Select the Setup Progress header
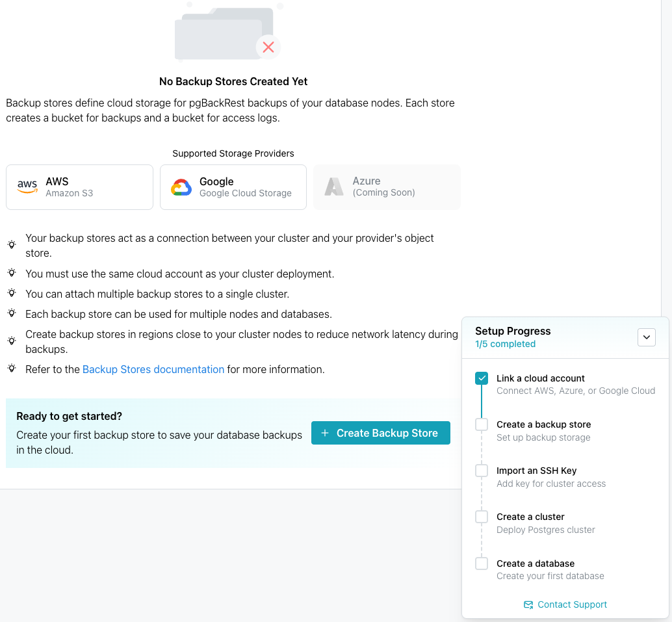Viewport: 672px width, 622px height. click(513, 331)
